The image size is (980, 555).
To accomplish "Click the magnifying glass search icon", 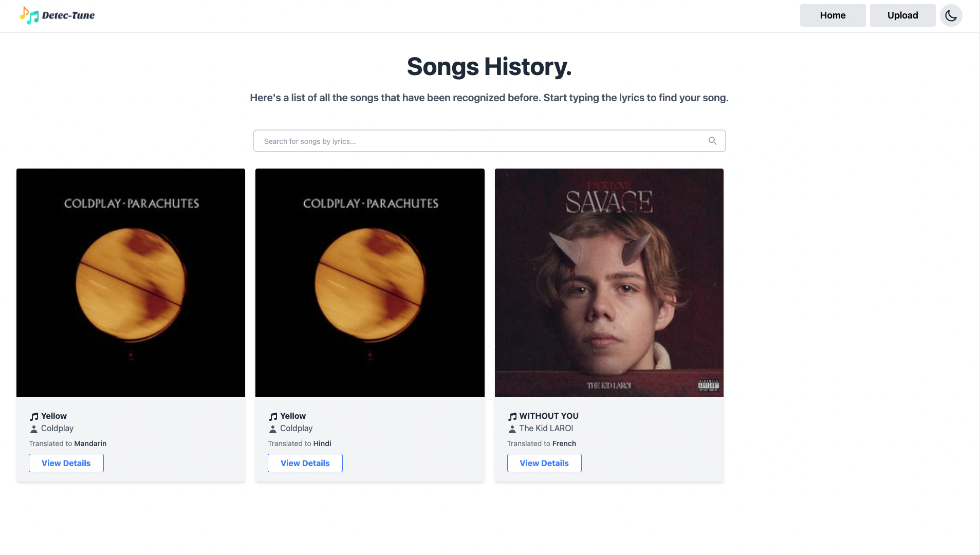I will [712, 141].
